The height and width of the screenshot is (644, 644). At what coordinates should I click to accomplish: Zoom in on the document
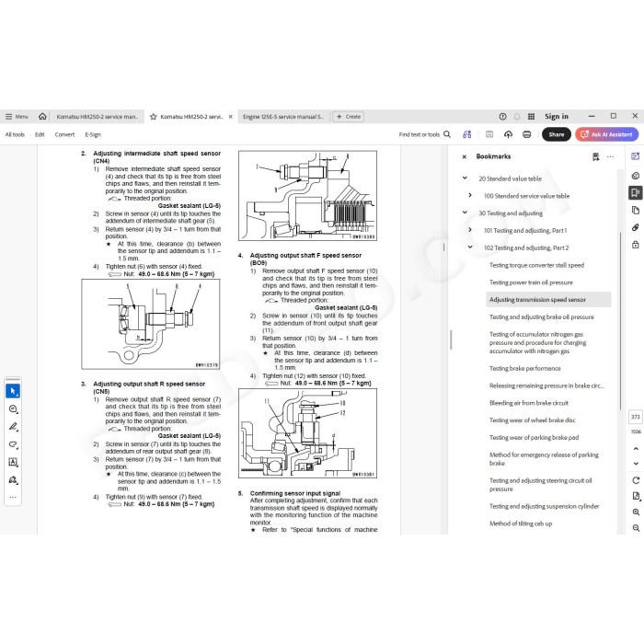tap(636, 512)
